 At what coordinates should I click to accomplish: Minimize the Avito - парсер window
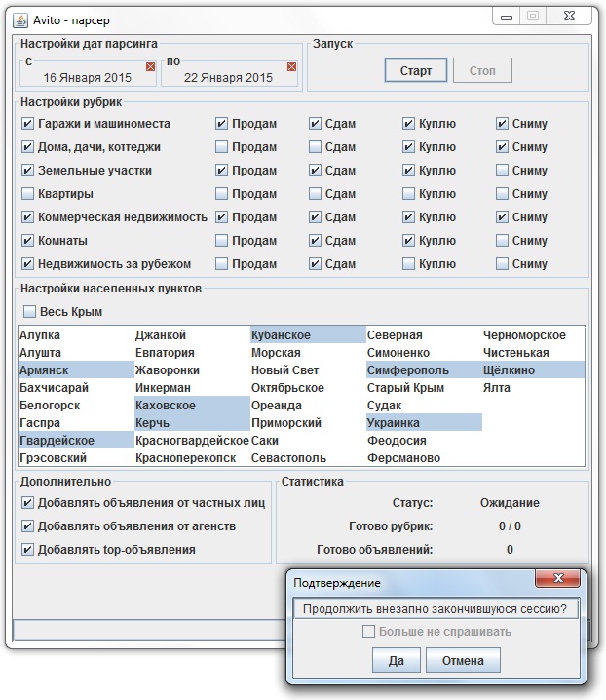point(507,17)
